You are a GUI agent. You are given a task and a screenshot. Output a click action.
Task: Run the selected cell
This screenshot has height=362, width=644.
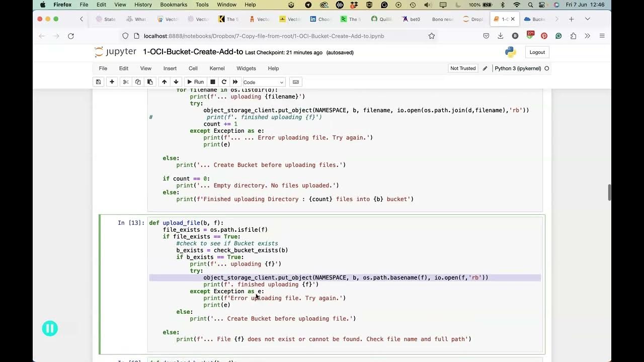point(195,82)
